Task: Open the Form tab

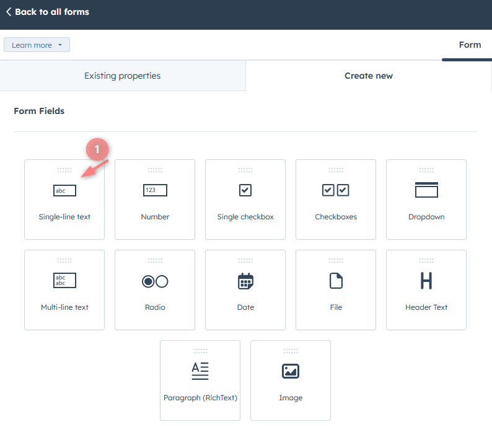Action: click(470, 45)
